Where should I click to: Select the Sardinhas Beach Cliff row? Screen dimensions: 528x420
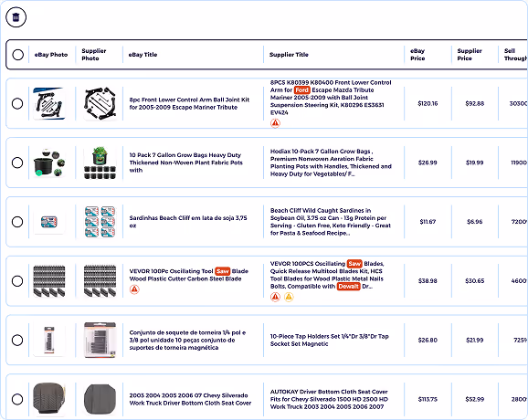click(17, 222)
